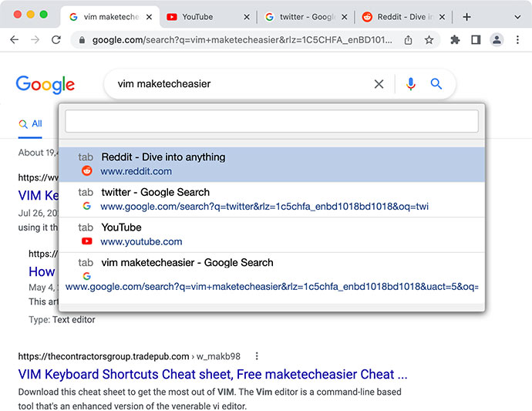Open the share icon in address bar

408,40
